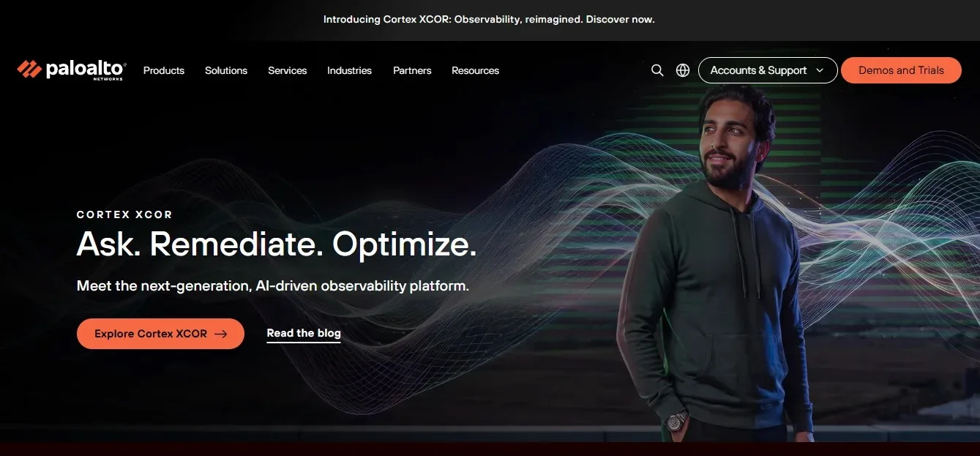This screenshot has height=456, width=980.
Task: Open the Resources menu
Action: 475,70
